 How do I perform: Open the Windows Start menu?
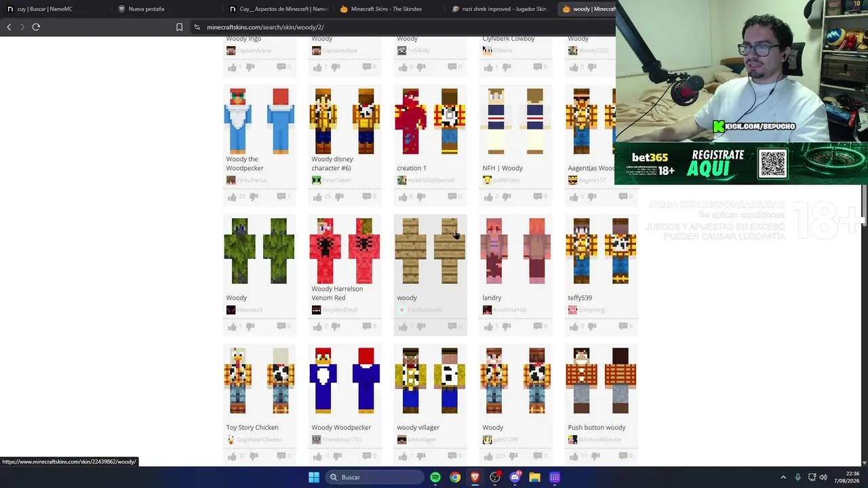[x=314, y=477]
